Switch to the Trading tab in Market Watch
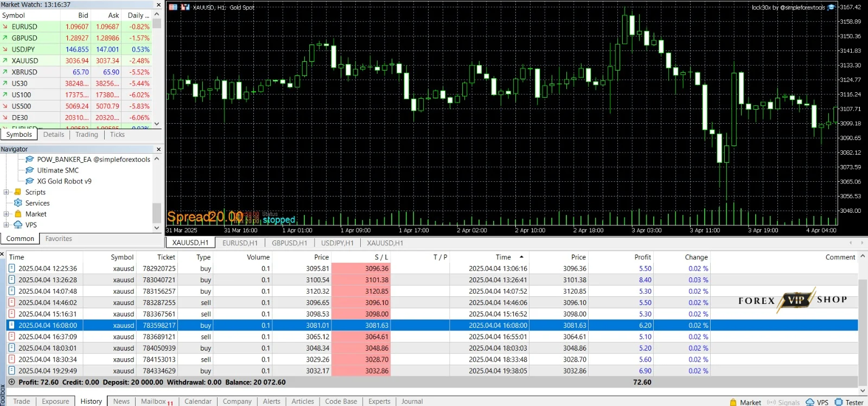This screenshot has width=868, height=406. point(87,135)
